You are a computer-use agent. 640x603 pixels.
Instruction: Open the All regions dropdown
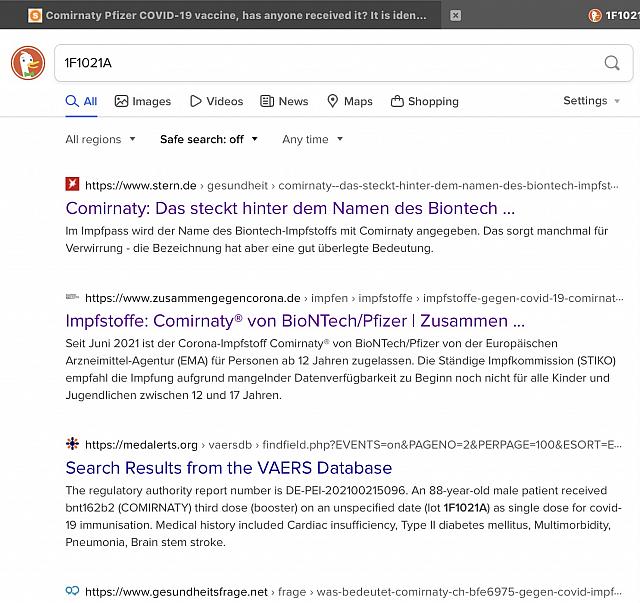(100, 139)
